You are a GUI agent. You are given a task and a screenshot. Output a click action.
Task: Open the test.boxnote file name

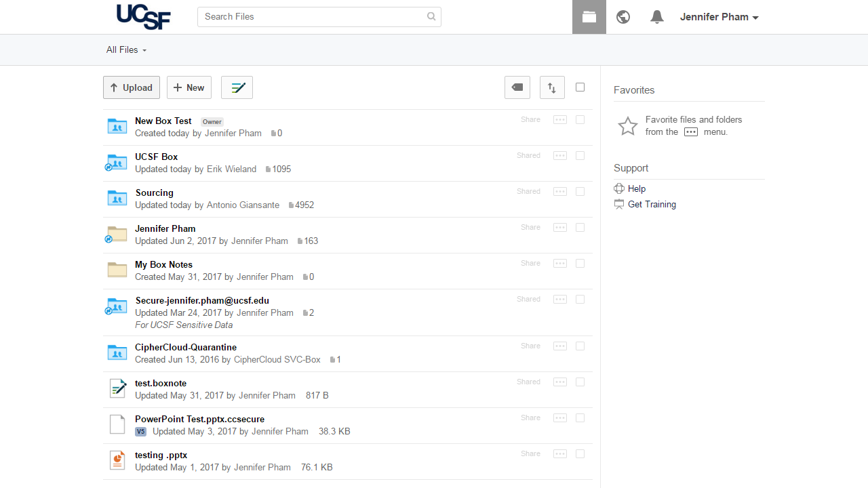161,384
